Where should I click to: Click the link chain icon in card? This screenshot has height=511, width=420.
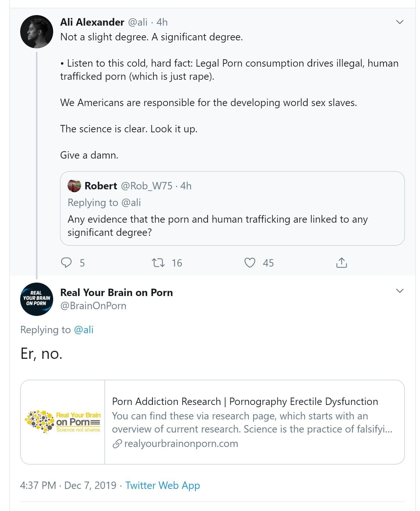pos(117,444)
